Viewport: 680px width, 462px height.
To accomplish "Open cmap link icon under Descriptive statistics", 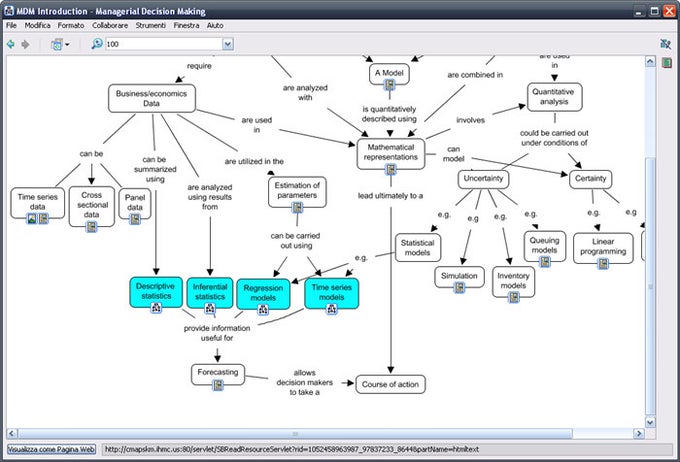I will (x=156, y=308).
